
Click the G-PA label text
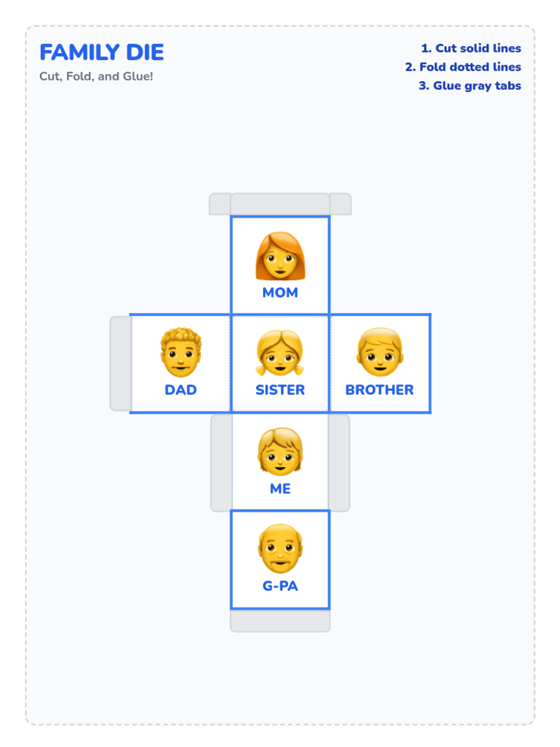click(280, 586)
